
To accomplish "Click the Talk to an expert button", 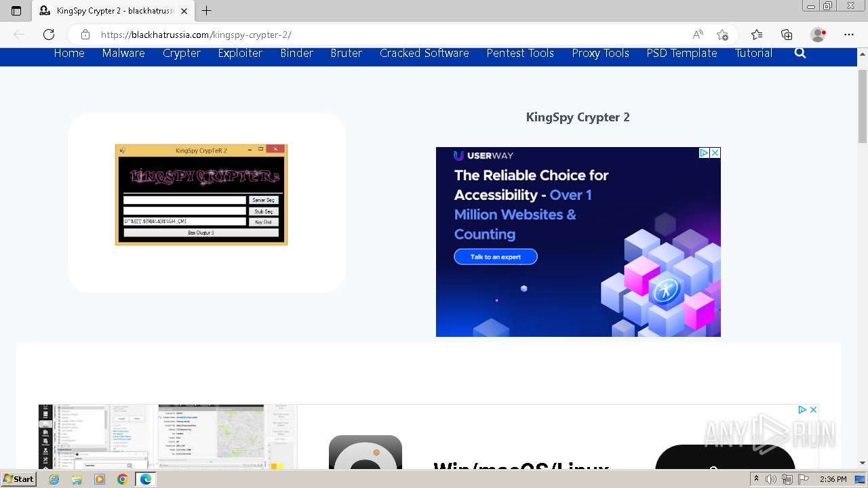I will pyautogui.click(x=496, y=257).
